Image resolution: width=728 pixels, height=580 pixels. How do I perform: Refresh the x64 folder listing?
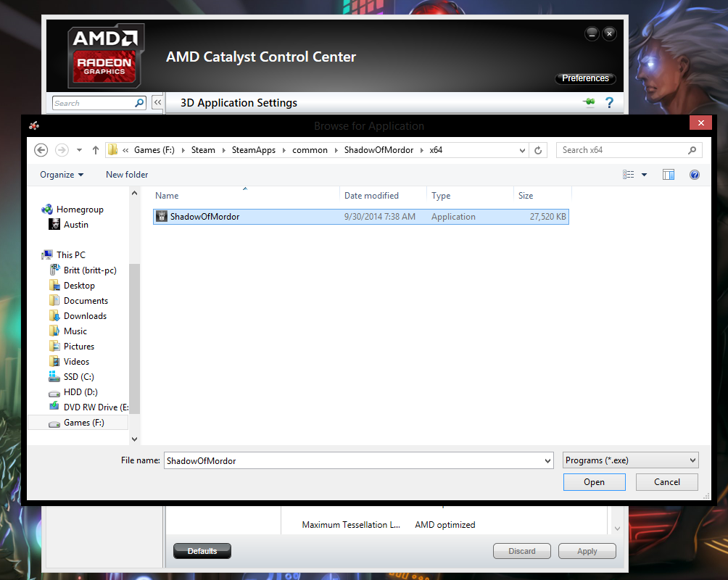coord(538,150)
